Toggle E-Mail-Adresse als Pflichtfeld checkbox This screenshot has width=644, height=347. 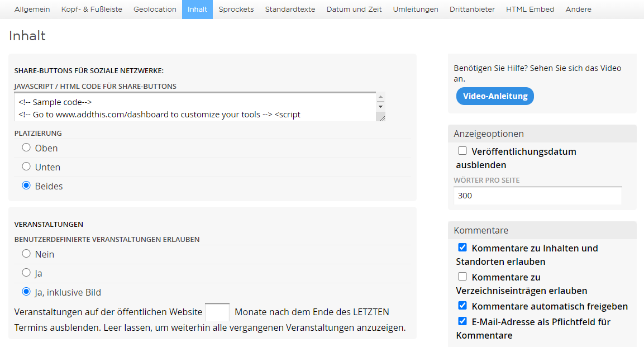pyautogui.click(x=462, y=321)
